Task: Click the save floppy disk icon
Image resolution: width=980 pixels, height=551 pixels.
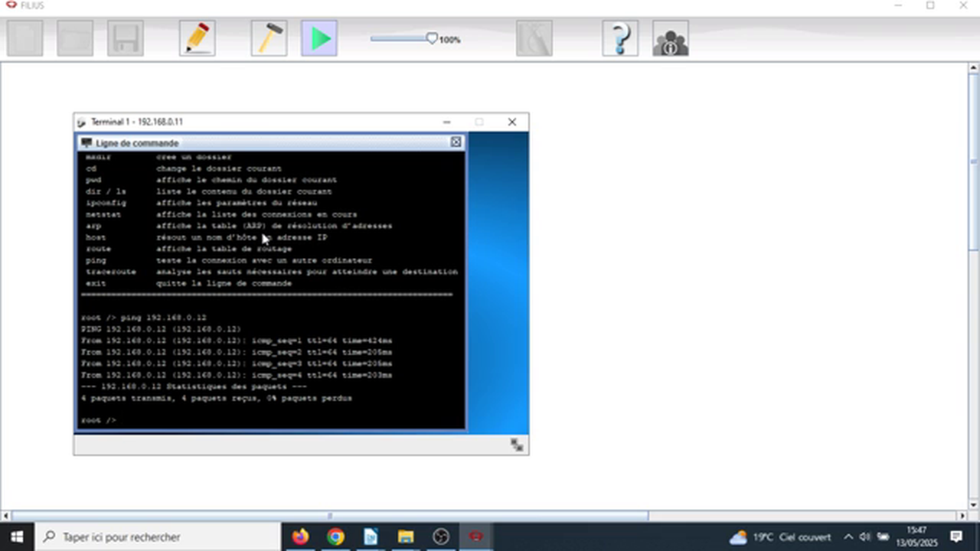Action: (x=126, y=38)
